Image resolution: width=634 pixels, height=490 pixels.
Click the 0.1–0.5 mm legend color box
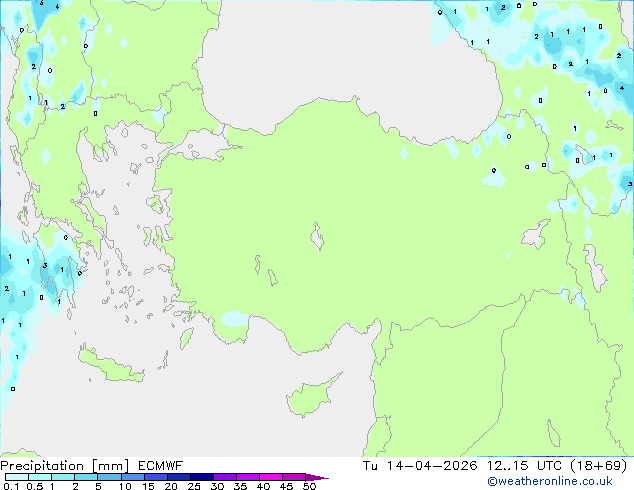click(x=17, y=477)
